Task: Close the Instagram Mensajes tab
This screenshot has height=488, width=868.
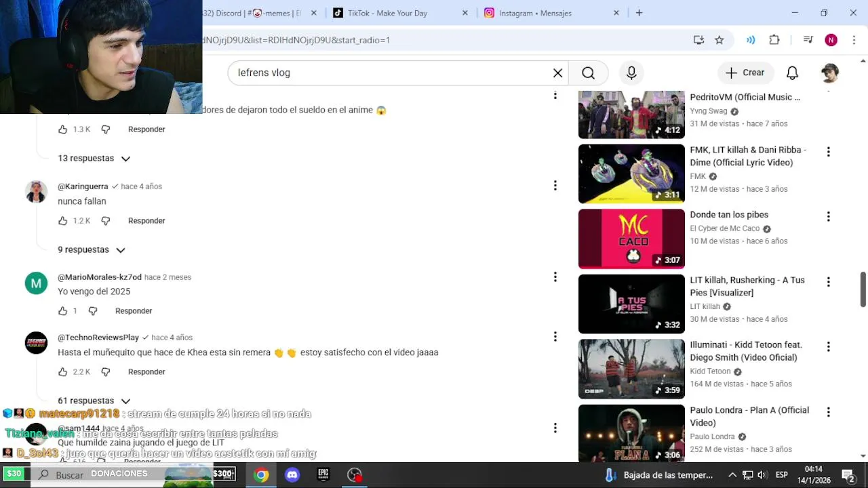Action: 616,13
